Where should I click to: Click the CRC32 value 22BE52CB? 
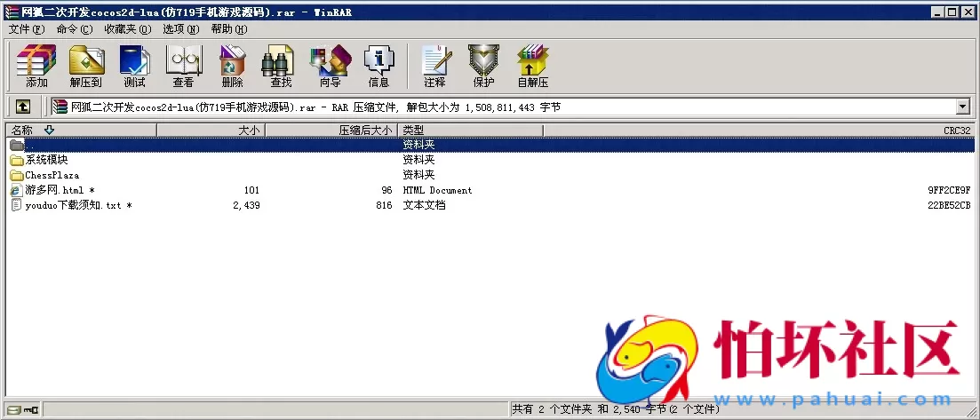(949, 205)
